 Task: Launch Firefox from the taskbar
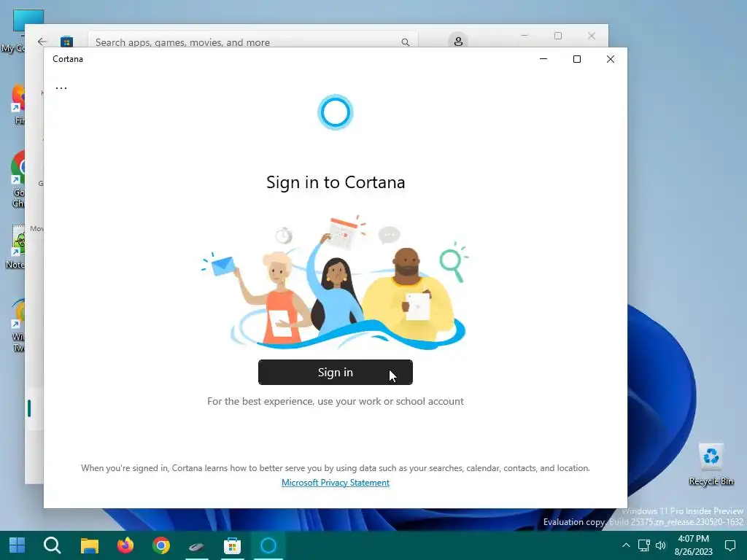pos(125,545)
